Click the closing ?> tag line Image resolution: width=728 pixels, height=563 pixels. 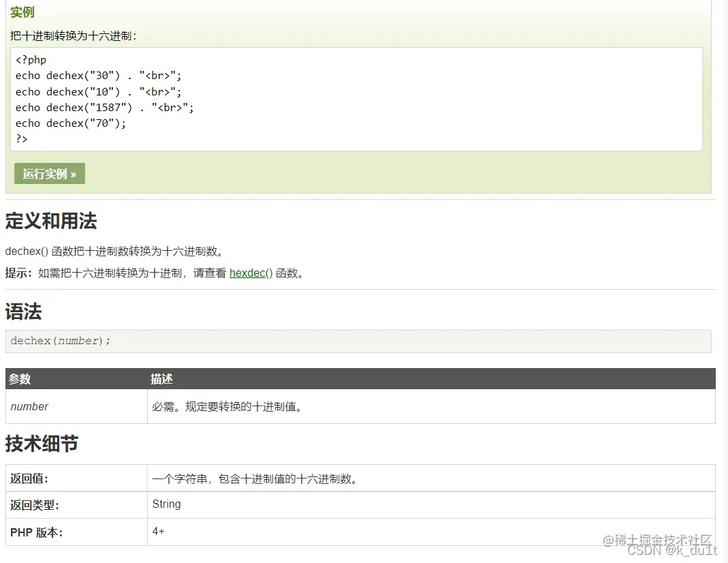click(x=21, y=139)
